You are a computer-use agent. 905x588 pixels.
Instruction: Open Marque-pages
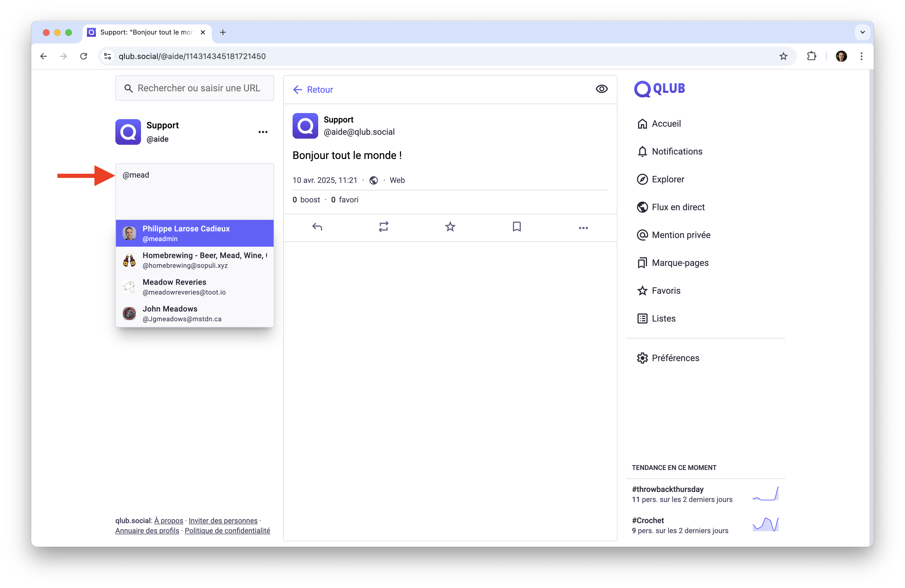[x=673, y=263]
